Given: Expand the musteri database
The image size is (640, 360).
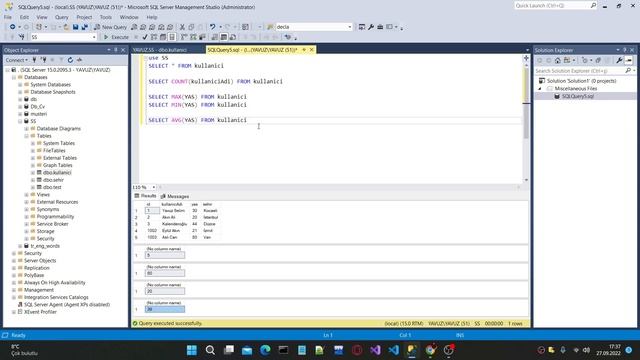Looking at the screenshot, I should [20, 114].
